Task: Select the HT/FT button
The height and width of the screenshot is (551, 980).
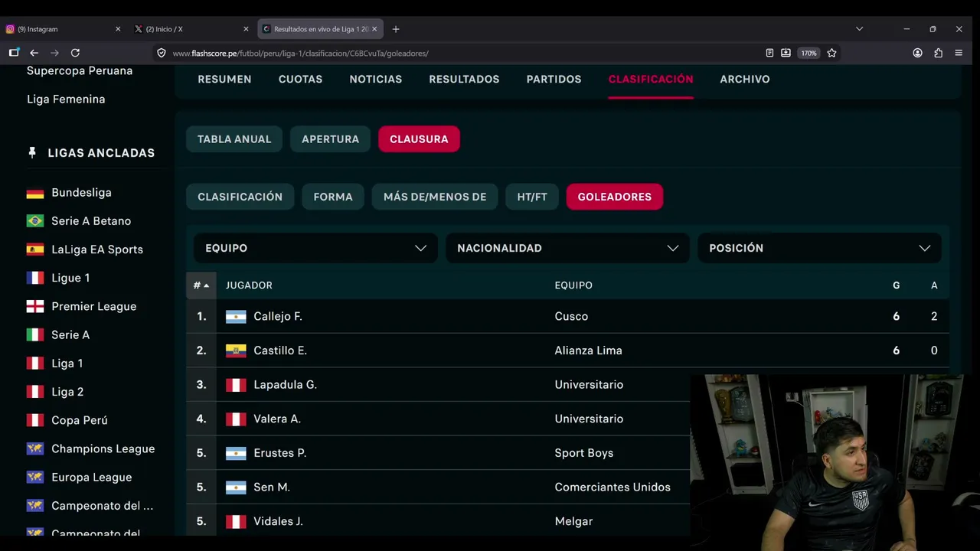Action: (532, 197)
